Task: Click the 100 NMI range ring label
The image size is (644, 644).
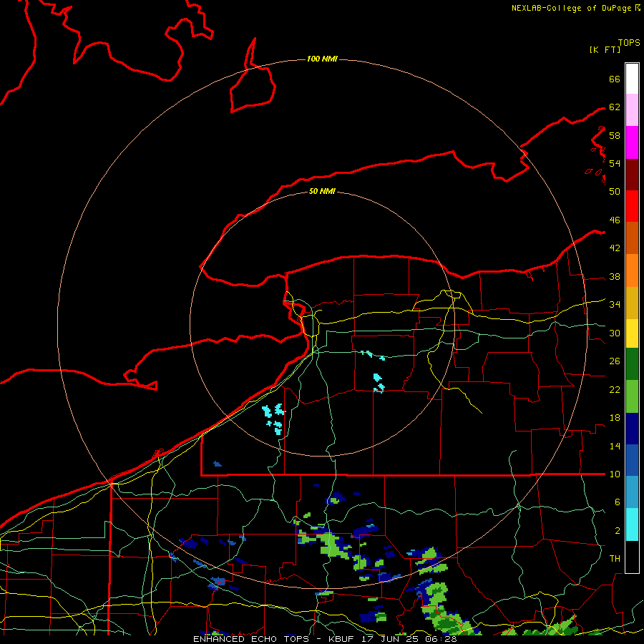Action: pos(322,59)
